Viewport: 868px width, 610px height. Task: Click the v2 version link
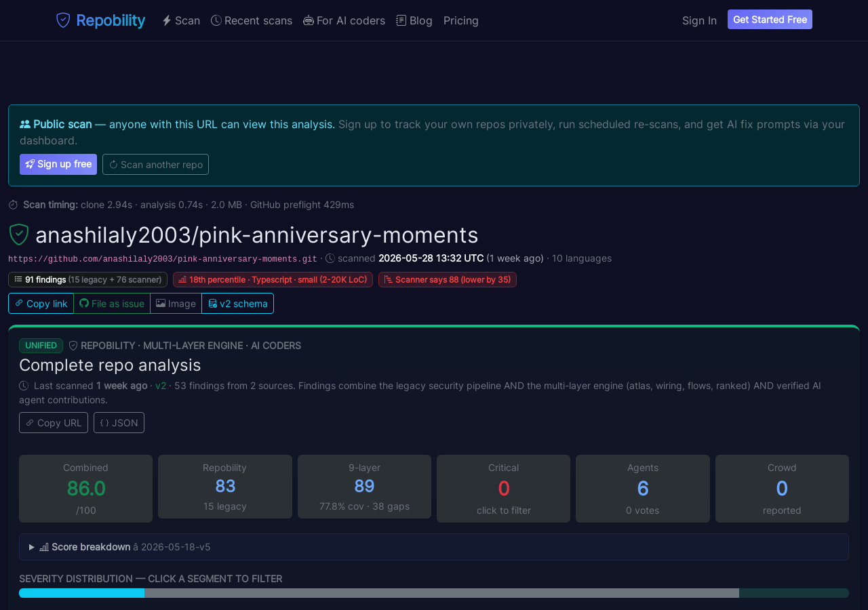161,386
